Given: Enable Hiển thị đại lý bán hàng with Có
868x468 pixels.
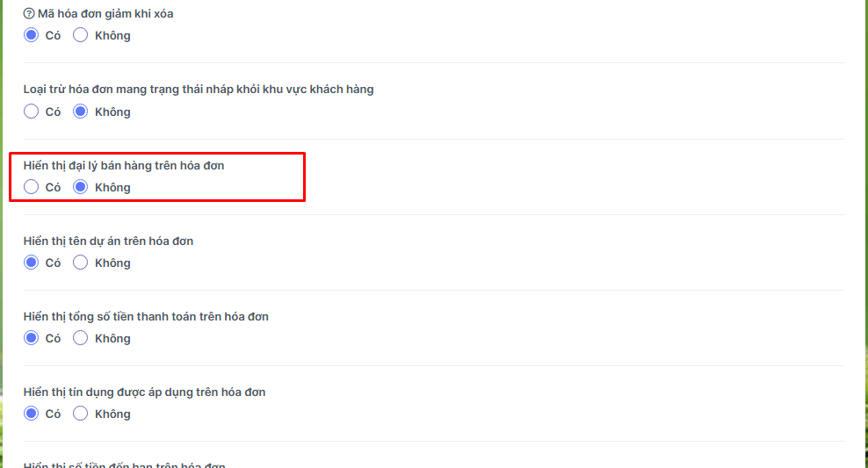Looking at the screenshot, I should (32, 187).
